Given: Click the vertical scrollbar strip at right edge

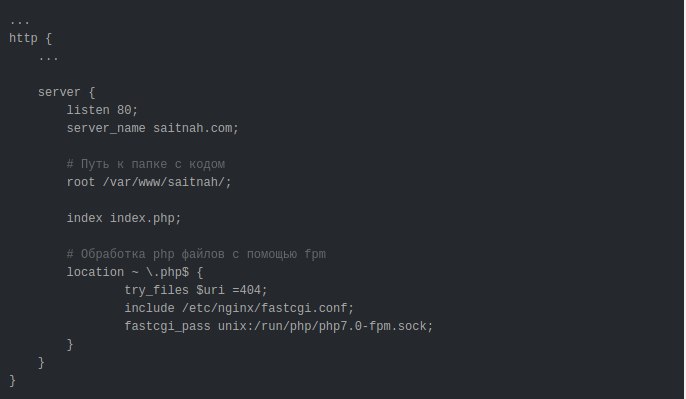Looking at the screenshot, I should 684,200.
